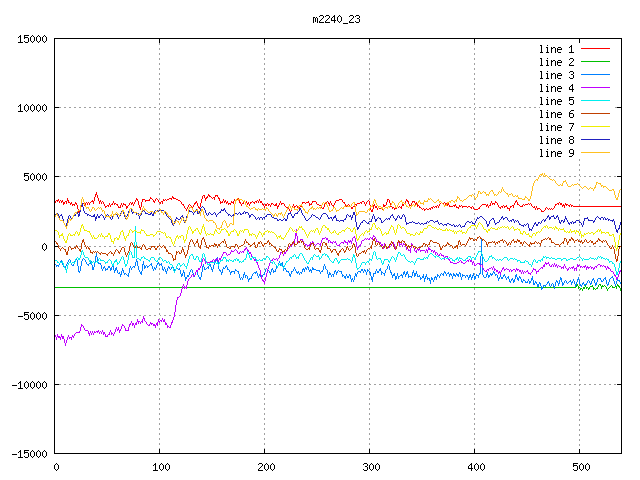Screen dimensions: 640x480
Task: Pick the "line 3" legend entry text
Action: [557, 75]
